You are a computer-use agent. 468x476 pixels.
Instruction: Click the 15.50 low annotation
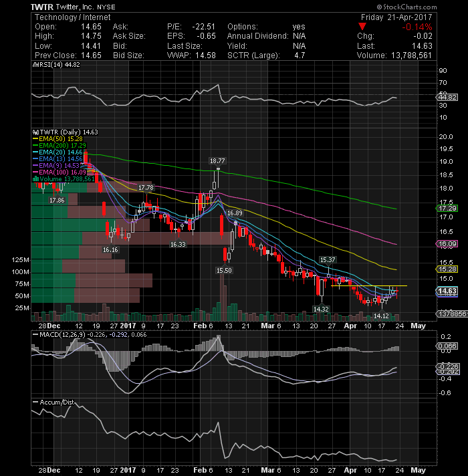pos(224,270)
